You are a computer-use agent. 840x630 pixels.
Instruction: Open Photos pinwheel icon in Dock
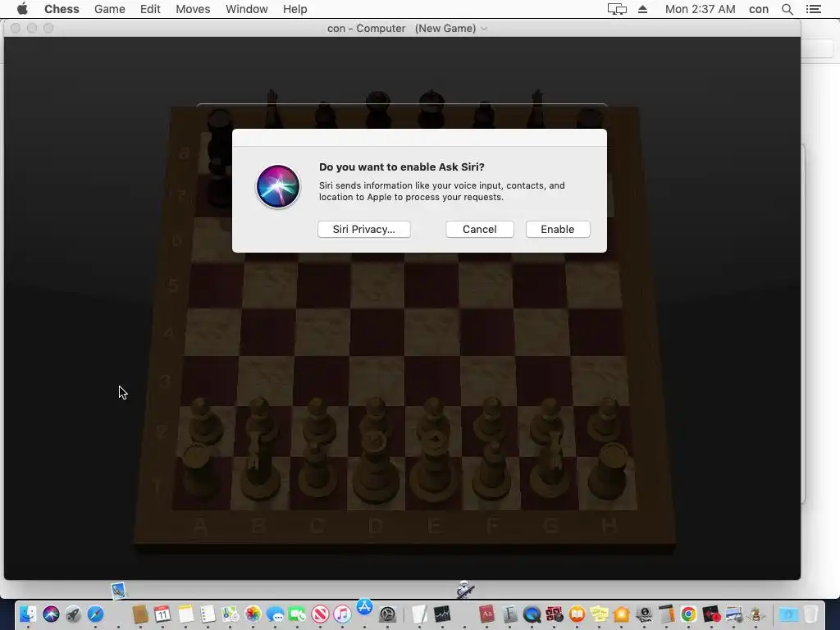pyautogui.click(x=253, y=614)
